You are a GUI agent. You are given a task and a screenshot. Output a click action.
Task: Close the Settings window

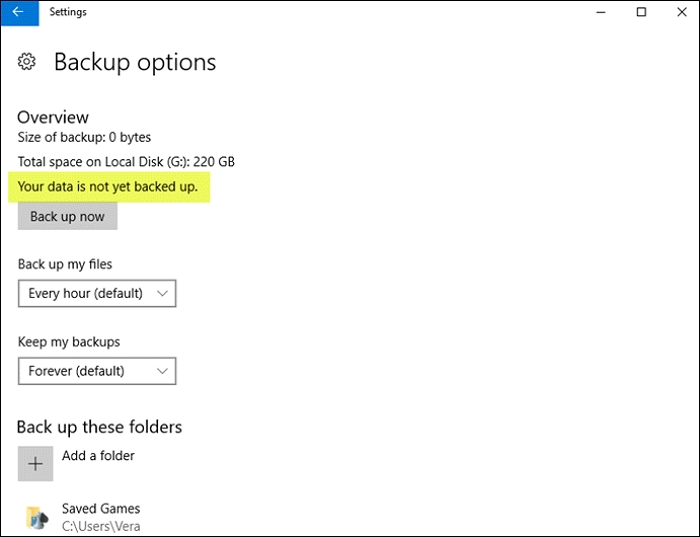tap(681, 12)
